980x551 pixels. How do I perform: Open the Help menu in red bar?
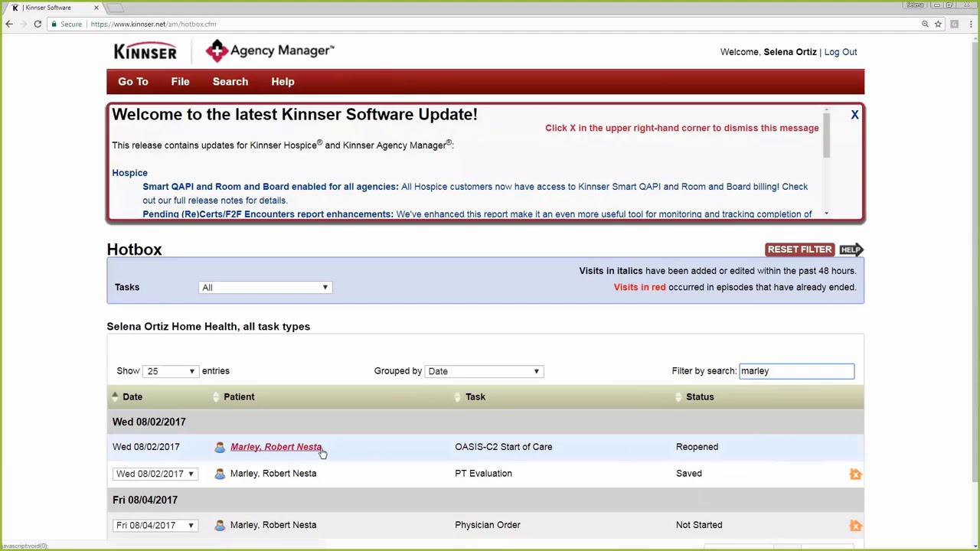point(283,82)
